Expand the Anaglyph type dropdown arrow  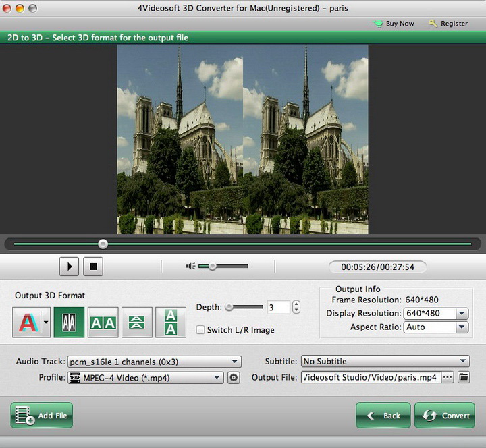(x=46, y=323)
